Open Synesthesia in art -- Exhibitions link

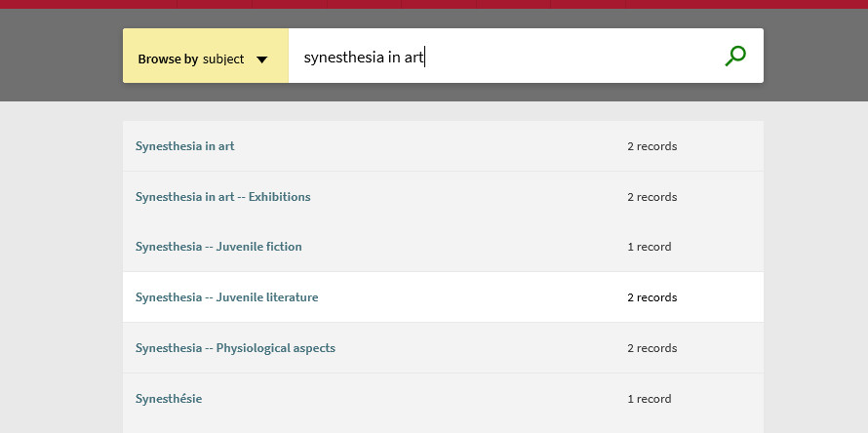point(223,197)
